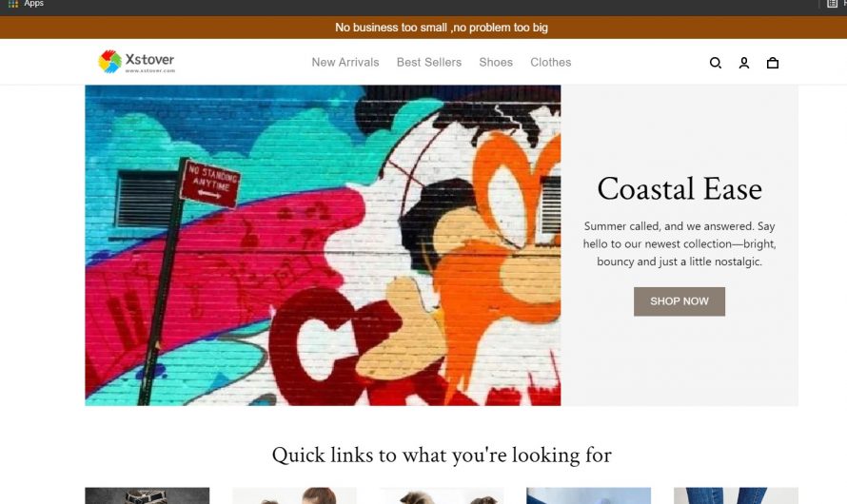Screen dimensions: 847x504
Task: Click the reading list icon at top right
Action: coord(832,4)
